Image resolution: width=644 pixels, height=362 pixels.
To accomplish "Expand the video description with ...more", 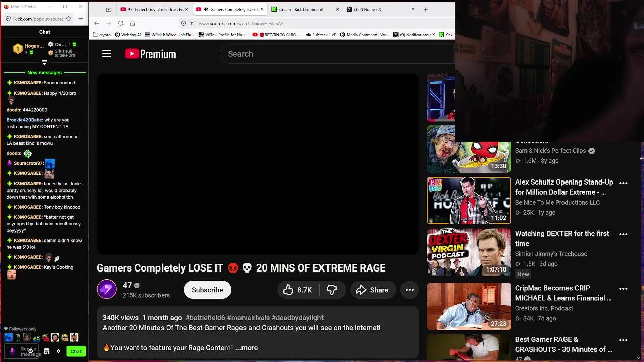I will point(247,348).
